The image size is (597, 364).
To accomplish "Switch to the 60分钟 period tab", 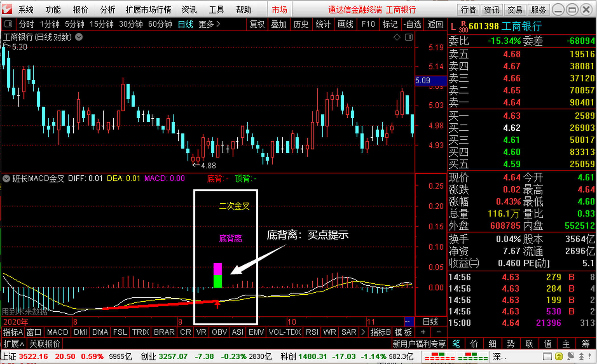I will point(160,24).
